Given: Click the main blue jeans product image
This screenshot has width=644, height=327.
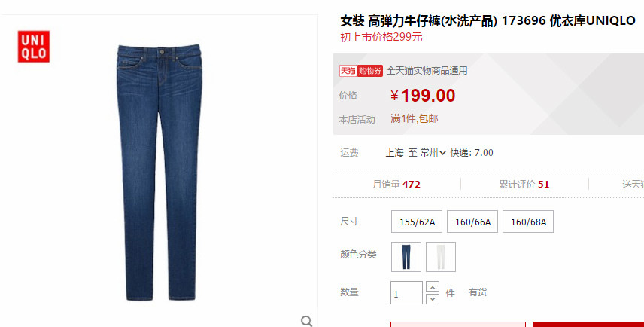Looking at the screenshot, I should (159, 173).
